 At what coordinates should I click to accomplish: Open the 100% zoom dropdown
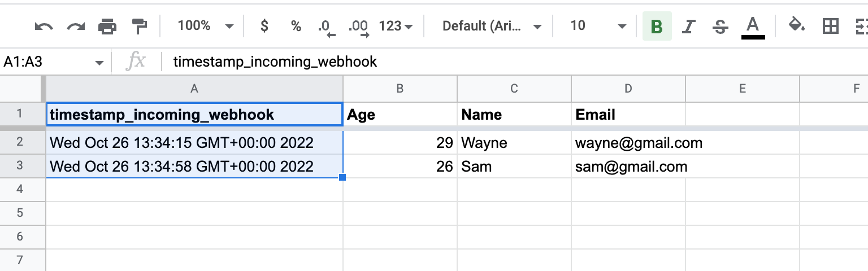pyautogui.click(x=206, y=26)
